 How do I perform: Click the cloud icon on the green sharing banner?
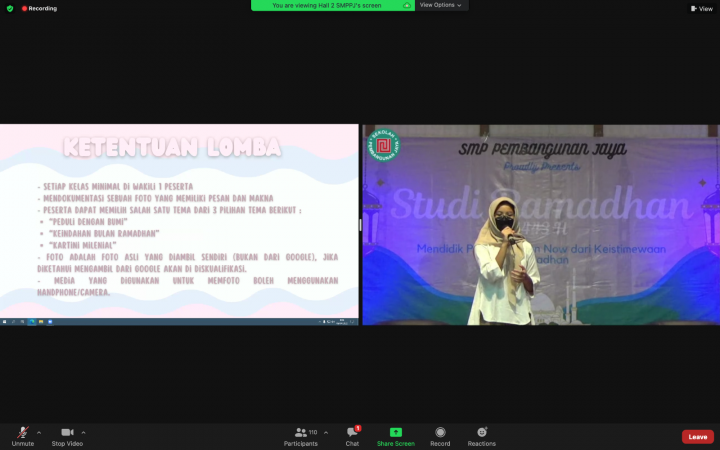click(x=406, y=6)
